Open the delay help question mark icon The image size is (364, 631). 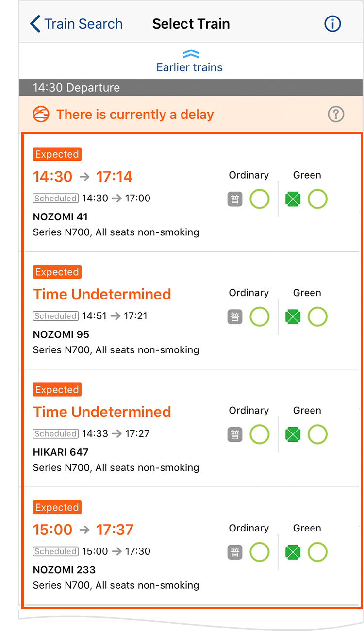pos(336,115)
